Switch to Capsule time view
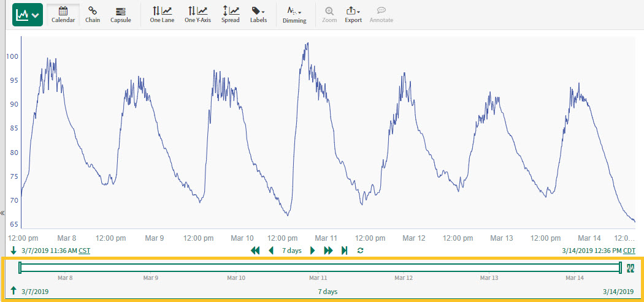 point(120,14)
